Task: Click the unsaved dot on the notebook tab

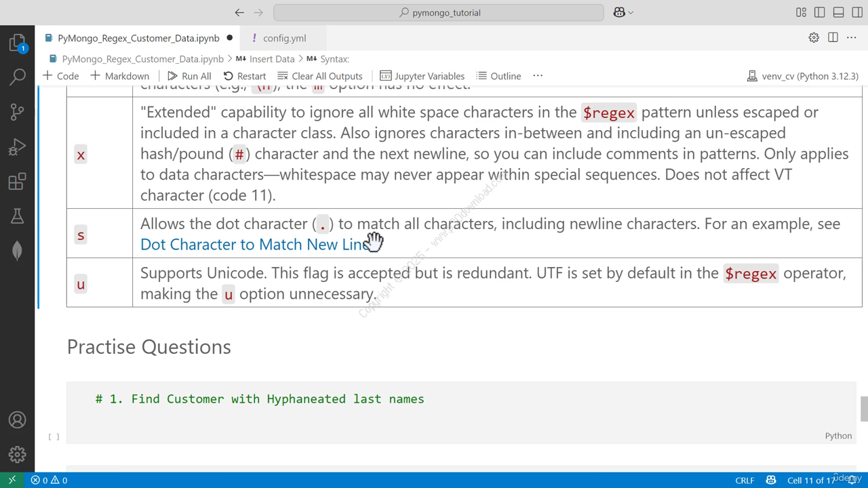Action: (x=230, y=38)
